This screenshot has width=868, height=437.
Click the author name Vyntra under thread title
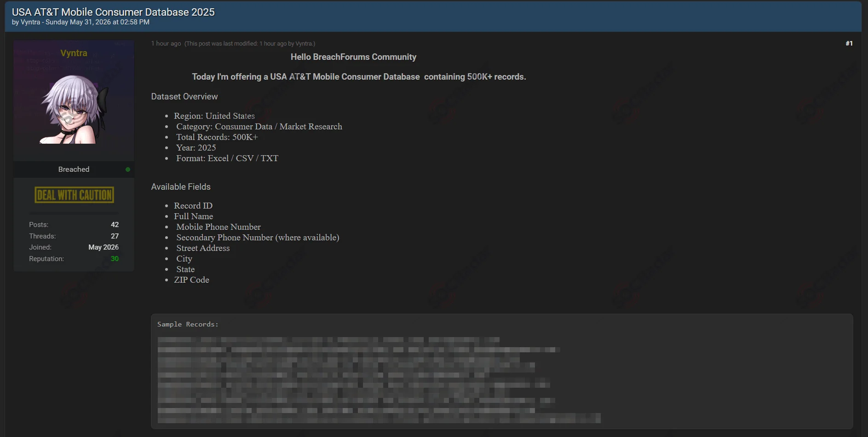(30, 22)
